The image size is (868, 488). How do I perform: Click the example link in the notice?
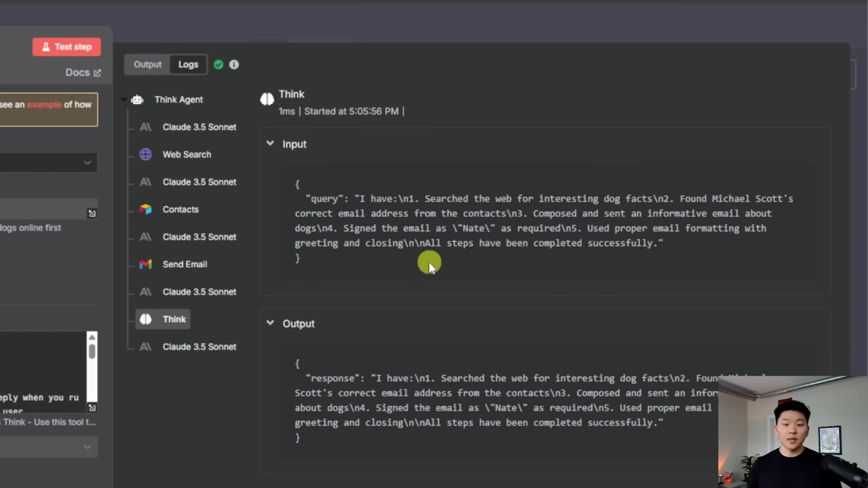coord(44,105)
